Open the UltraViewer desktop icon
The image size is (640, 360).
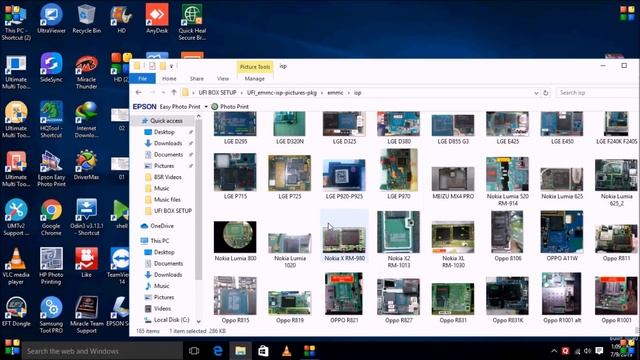51,19
